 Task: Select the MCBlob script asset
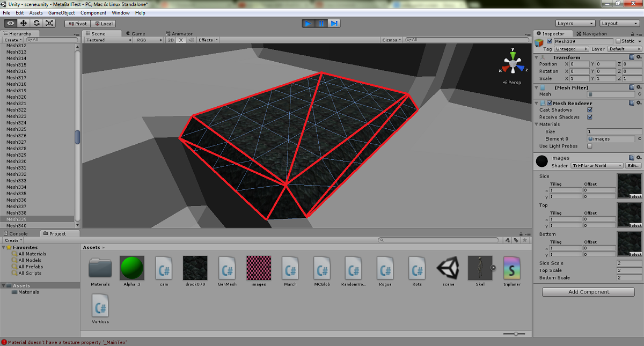(x=321, y=267)
